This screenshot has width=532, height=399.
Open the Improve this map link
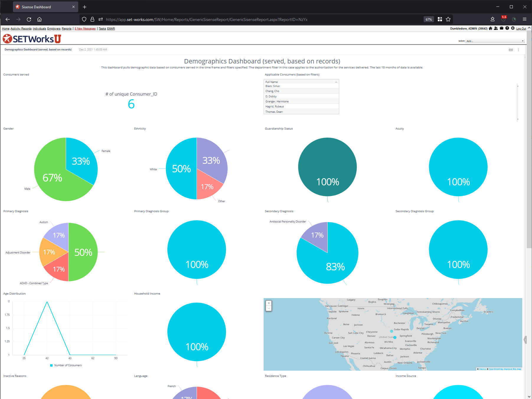[513, 369]
